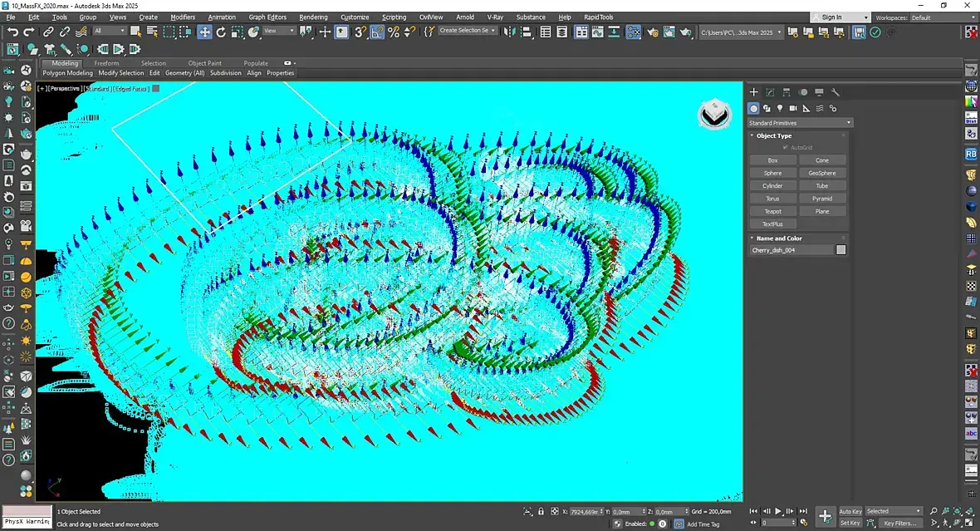Switch to the Modify command panel tab
This screenshot has height=531, width=980.
(x=770, y=92)
